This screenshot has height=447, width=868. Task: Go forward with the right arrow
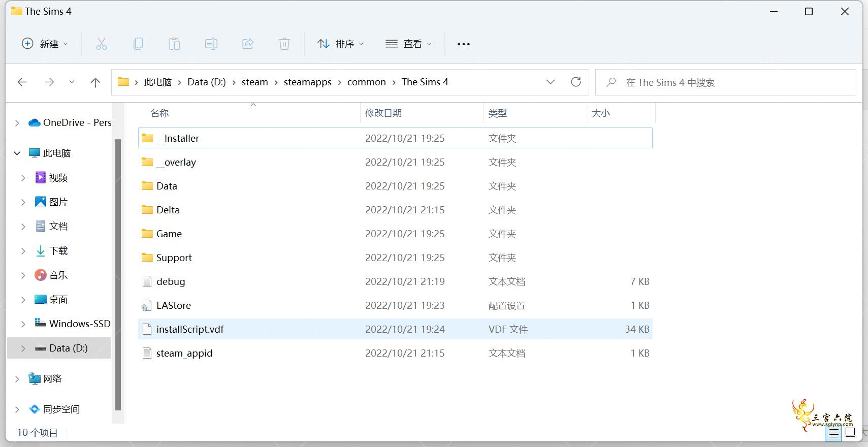[x=49, y=82]
